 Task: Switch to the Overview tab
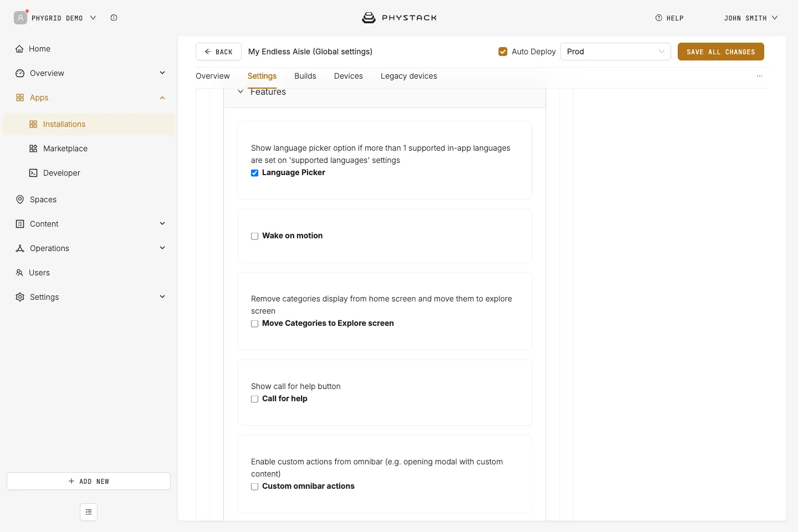(213, 76)
